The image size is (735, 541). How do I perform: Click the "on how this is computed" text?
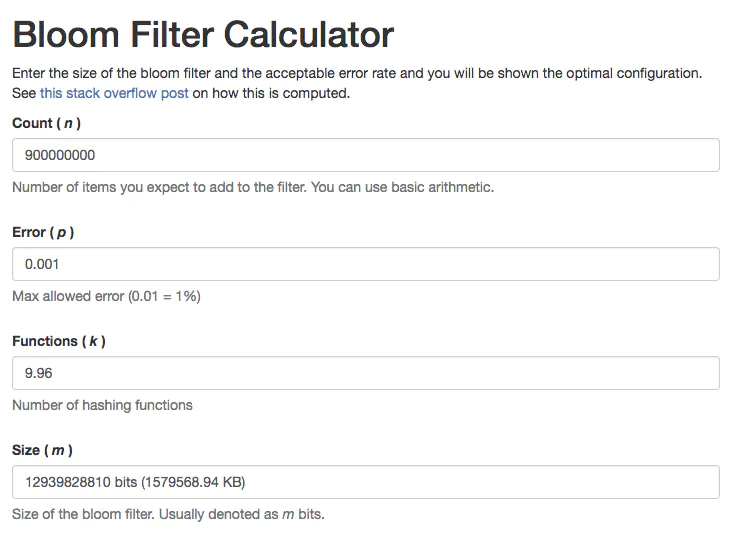pos(271,94)
